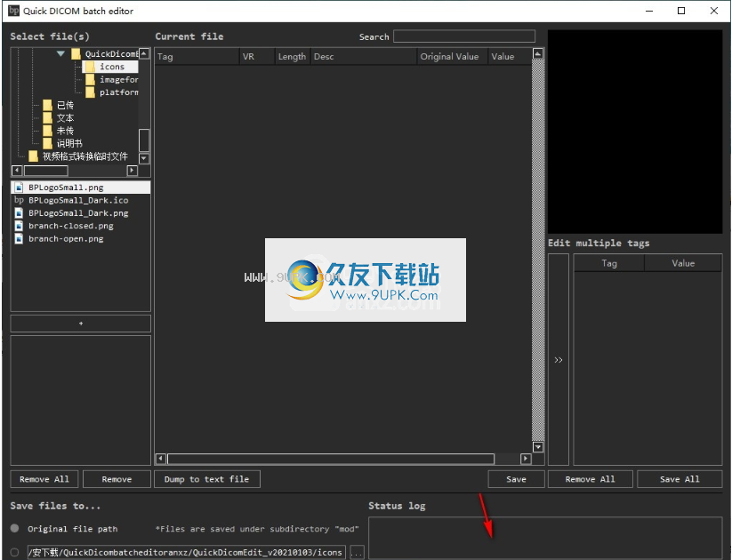Click the bp icon of BPLogoSmall_Dark.ico
732x560 pixels.
pos(19,200)
